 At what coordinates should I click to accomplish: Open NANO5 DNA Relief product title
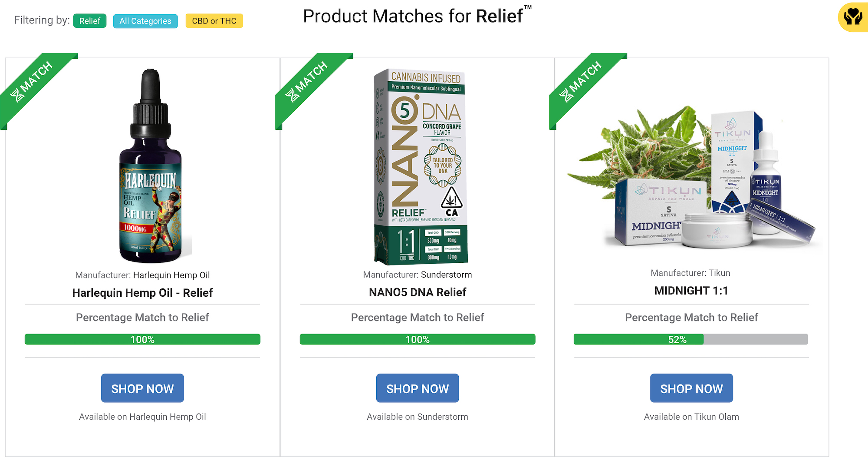point(418,292)
